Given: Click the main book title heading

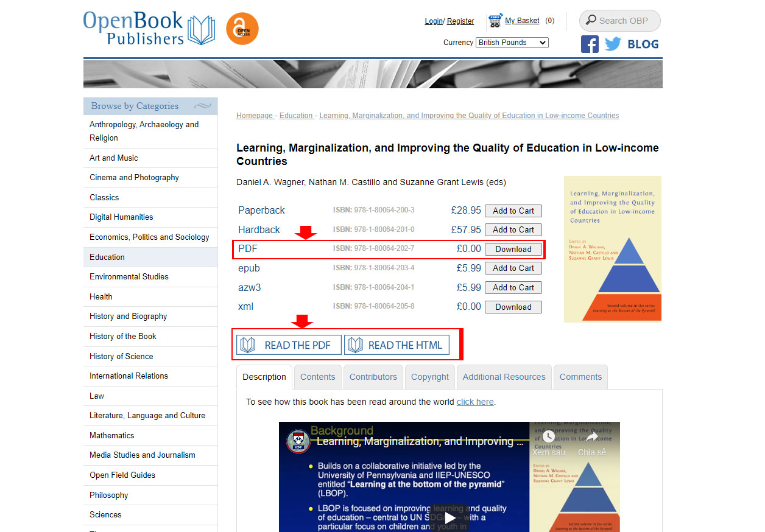Looking at the screenshot, I should (x=448, y=155).
